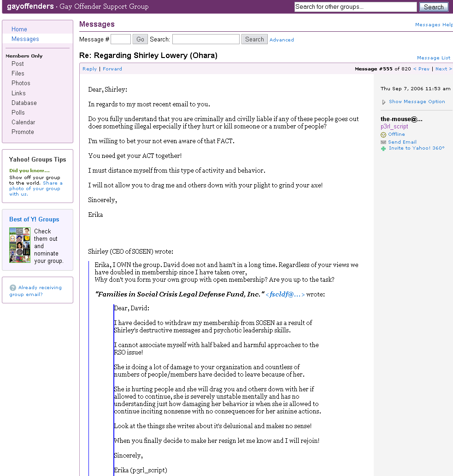Go to the Polls section
Image resolution: width=453 pixels, height=476 pixels.
(18, 113)
